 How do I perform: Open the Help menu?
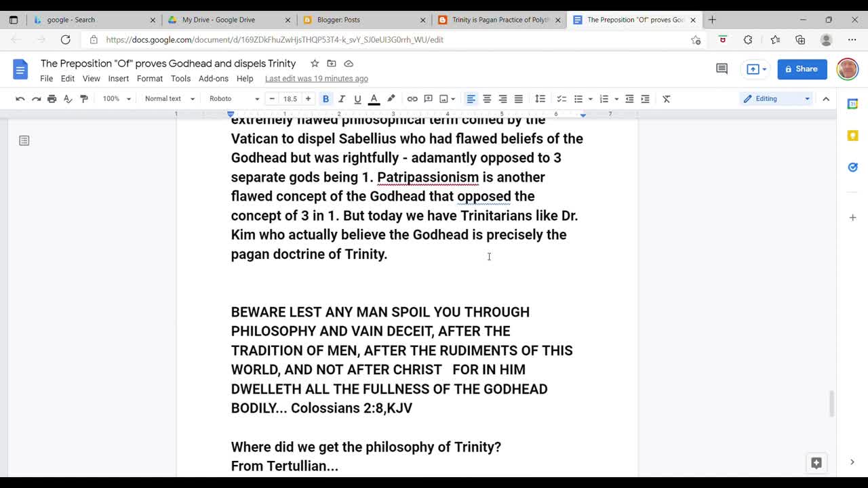tap(245, 79)
